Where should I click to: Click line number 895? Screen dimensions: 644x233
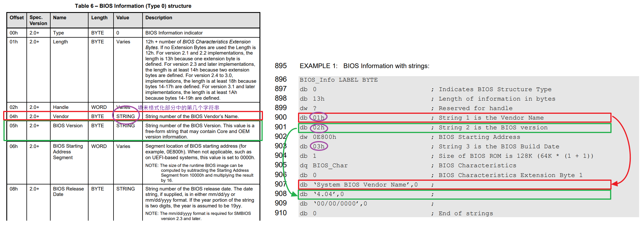coord(281,66)
